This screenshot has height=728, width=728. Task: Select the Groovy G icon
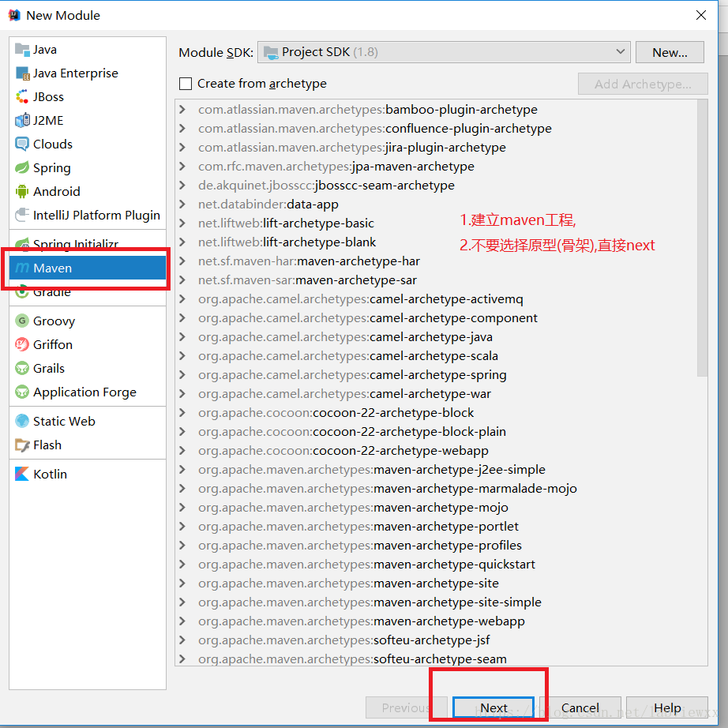pos(22,321)
